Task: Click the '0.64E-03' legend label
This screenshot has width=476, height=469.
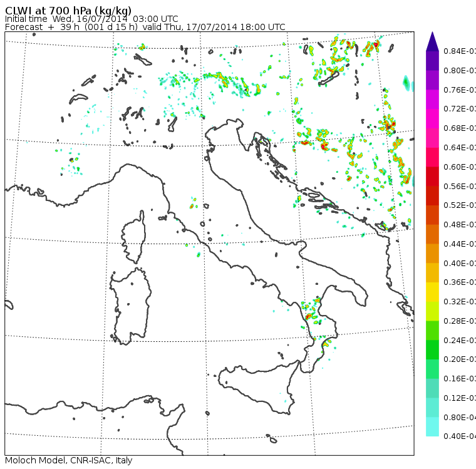Action: click(460, 148)
